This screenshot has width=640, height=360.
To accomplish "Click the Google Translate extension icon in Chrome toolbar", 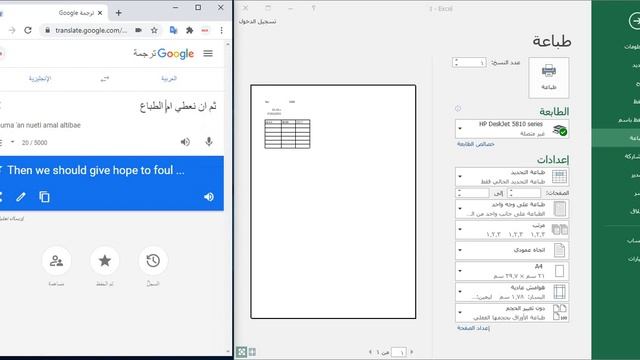I will tap(173, 30).
